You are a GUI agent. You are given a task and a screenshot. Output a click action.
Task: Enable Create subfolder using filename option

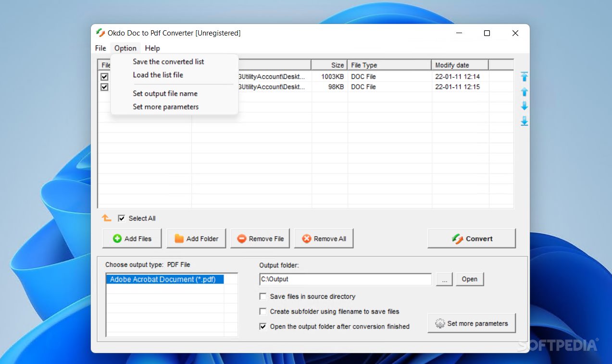pyautogui.click(x=263, y=311)
